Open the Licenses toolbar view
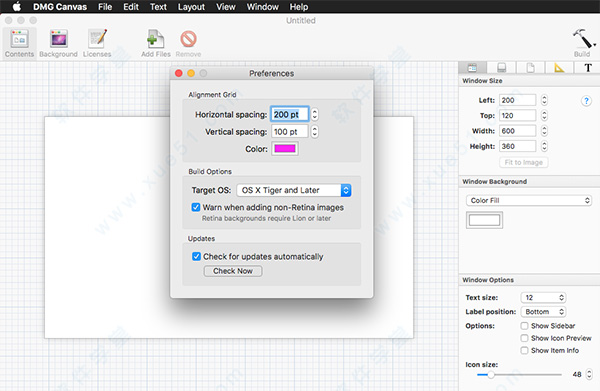Viewport: 600px width, 391px height. [x=97, y=43]
